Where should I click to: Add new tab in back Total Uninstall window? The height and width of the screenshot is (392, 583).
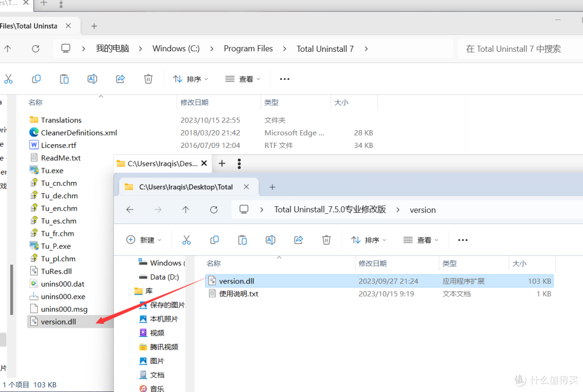pos(94,26)
